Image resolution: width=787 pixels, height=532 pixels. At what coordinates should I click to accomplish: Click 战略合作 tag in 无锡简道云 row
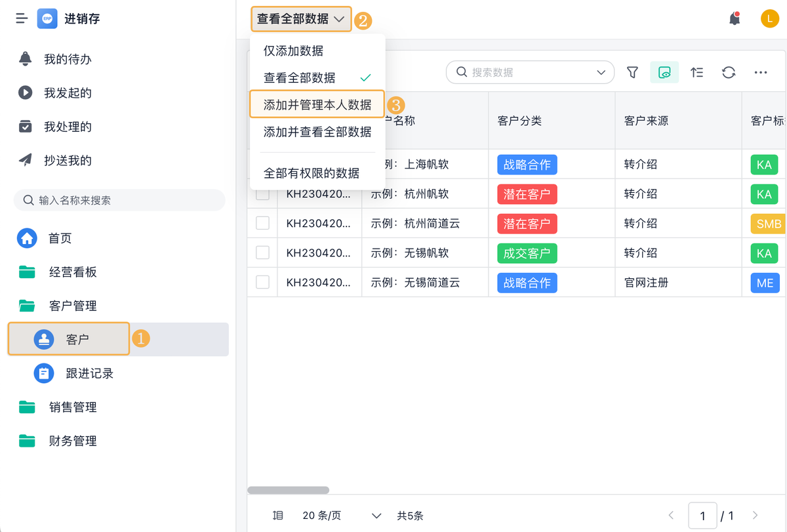pos(527,283)
